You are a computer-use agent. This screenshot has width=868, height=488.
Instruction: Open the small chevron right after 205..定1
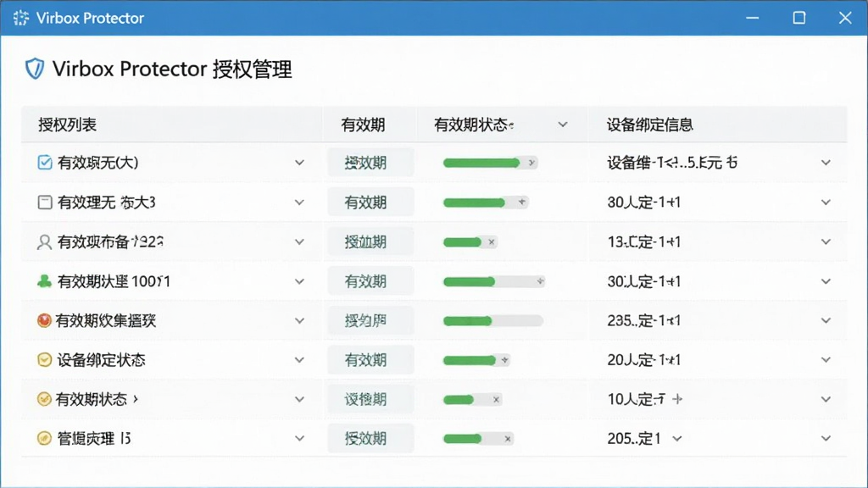pyautogui.click(x=677, y=439)
